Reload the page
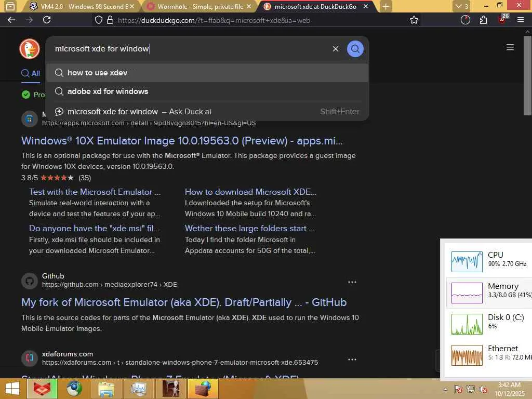Screen dimensions: 532x399 click(x=47, y=20)
